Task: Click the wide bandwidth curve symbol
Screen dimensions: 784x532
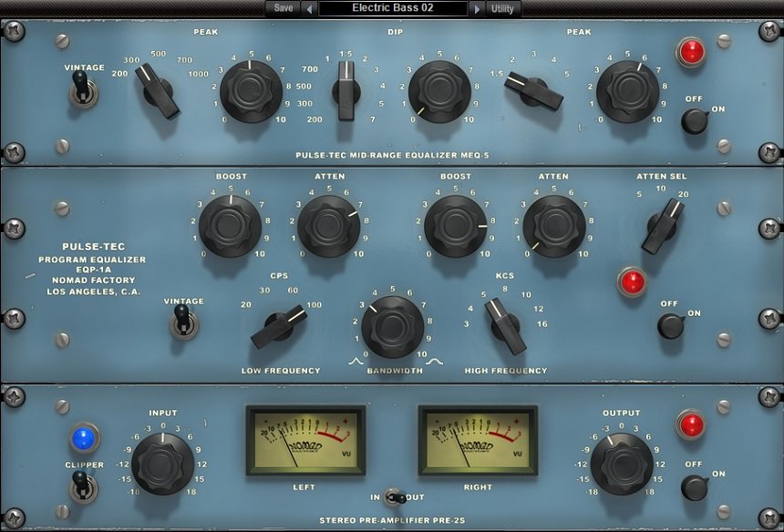Action: [x=434, y=361]
